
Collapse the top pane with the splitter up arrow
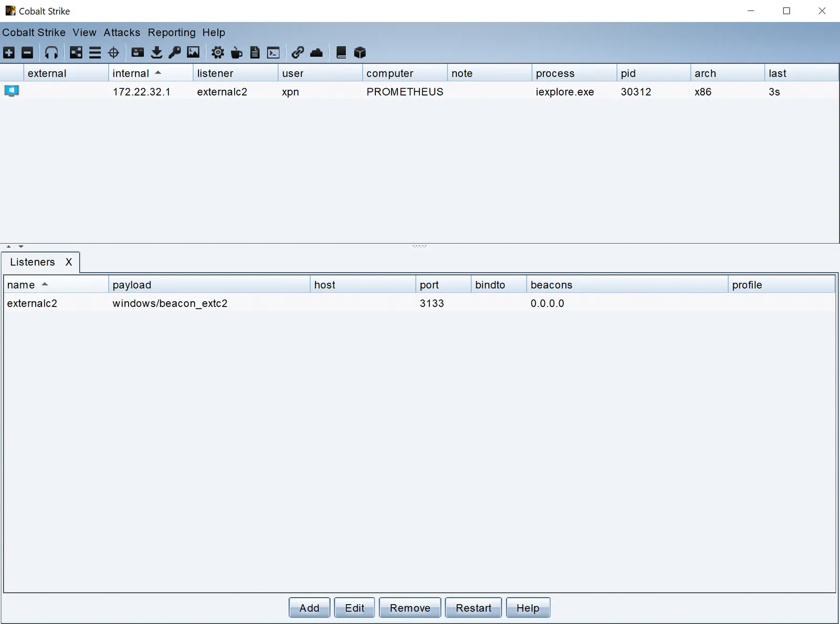(8, 246)
